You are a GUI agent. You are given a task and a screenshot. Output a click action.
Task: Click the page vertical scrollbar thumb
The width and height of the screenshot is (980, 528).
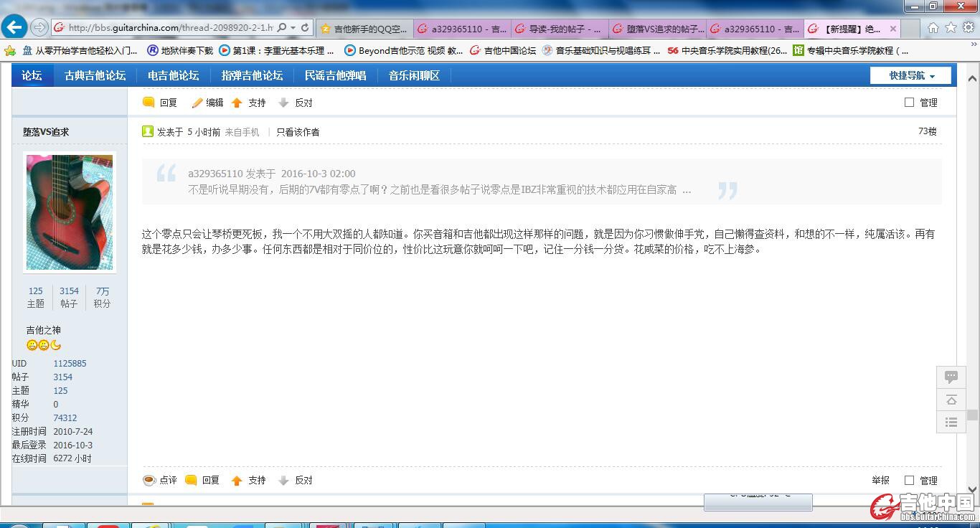972,415
